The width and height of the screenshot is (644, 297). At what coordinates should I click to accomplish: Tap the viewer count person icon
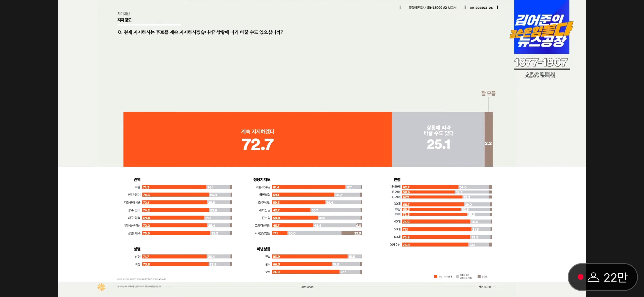coord(593,277)
